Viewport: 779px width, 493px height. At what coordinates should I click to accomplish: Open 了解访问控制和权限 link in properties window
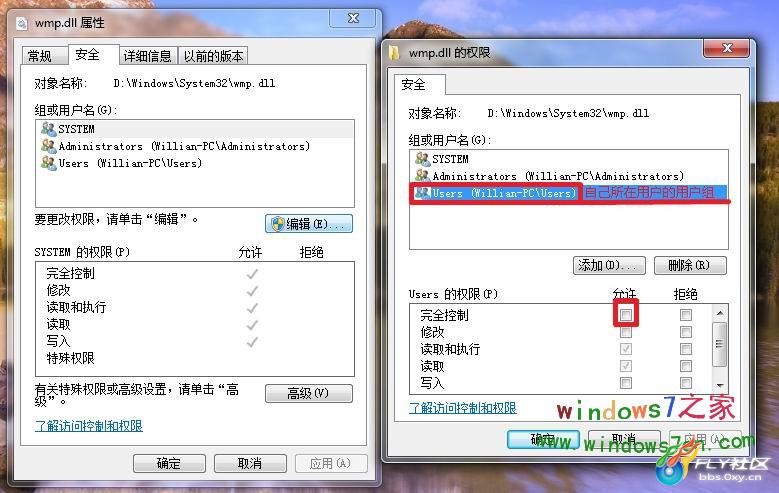point(89,426)
